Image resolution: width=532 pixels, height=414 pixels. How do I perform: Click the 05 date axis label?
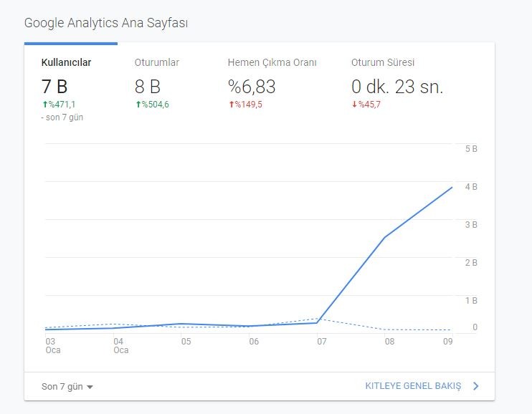pos(186,342)
